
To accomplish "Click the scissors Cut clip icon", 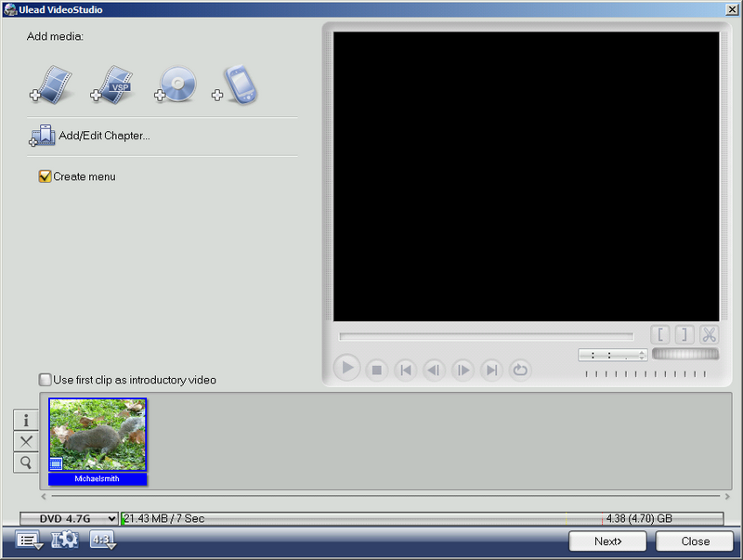I will tap(709, 334).
